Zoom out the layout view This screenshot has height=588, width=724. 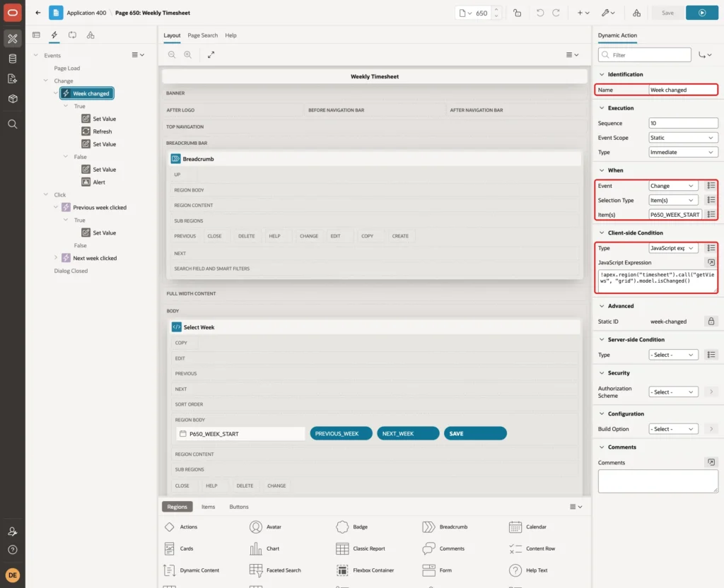click(172, 55)
